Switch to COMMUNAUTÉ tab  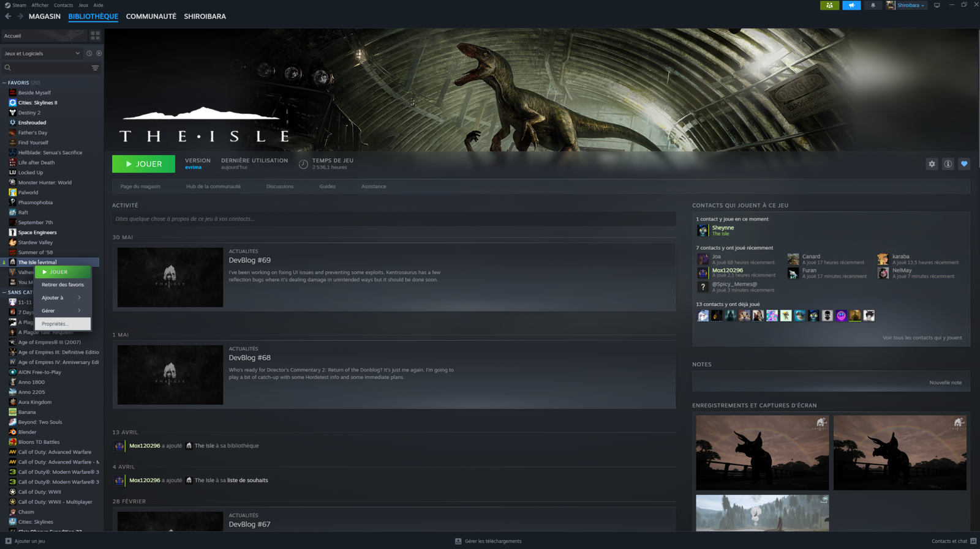tap(151, 17)
